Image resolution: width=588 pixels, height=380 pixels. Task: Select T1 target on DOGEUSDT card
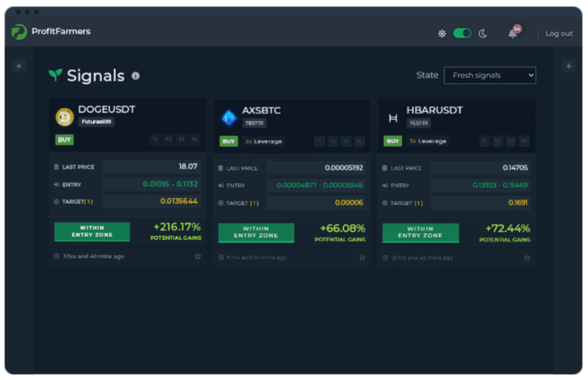[x=155, y=140]
